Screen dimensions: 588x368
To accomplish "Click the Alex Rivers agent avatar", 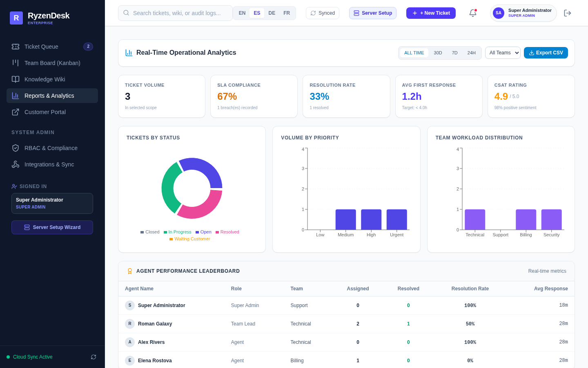I will [130, 342].
